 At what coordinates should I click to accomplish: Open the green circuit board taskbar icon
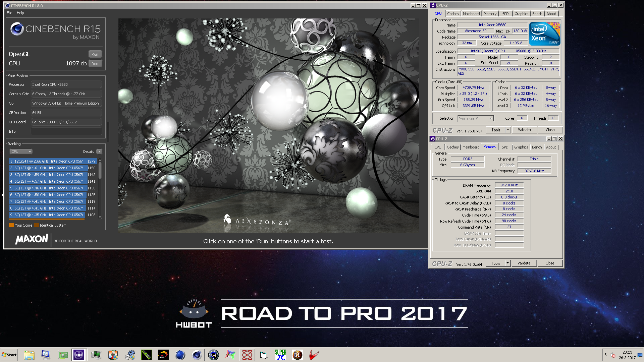(63, 355)
